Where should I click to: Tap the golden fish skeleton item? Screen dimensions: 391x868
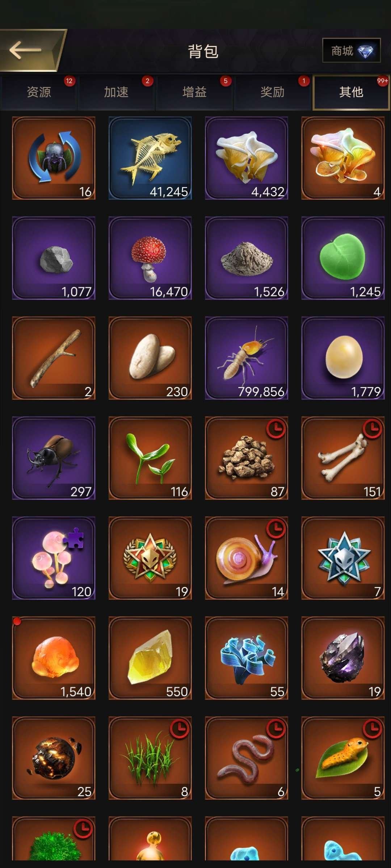tap(150, 158)
